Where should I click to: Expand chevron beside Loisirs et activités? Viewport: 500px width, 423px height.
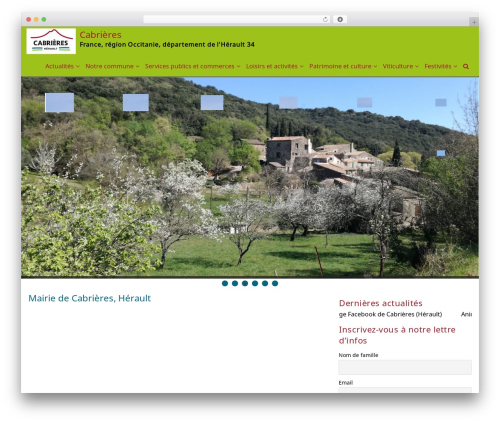click(x=302, y=66)
